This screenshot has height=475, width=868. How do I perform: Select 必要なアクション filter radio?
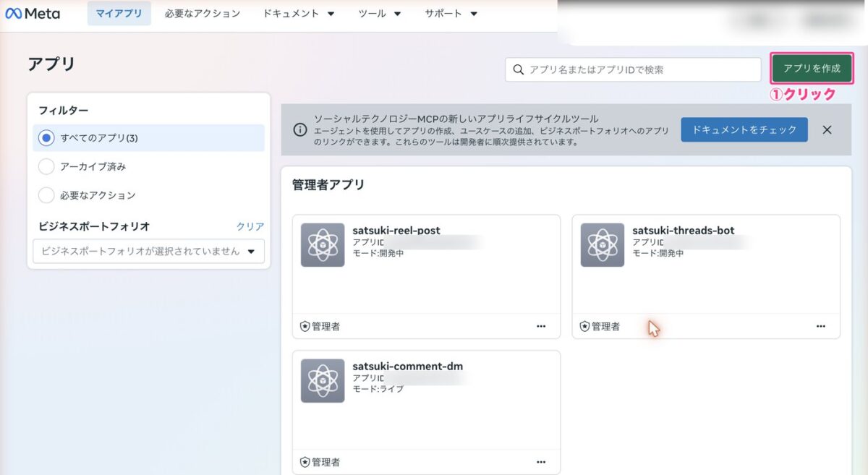46,195
